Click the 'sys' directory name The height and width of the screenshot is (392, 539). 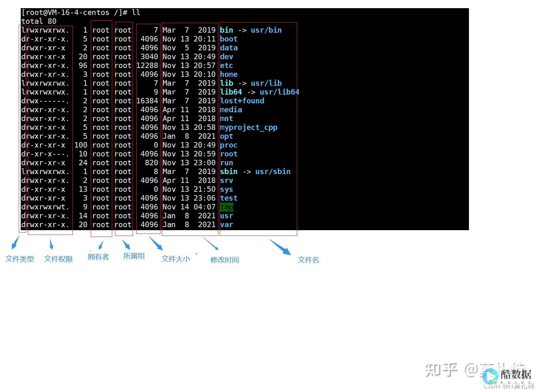(x=226, y=189)
